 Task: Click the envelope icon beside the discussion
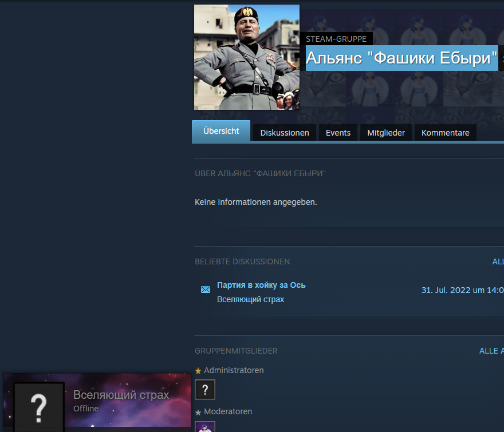(206, 290)
